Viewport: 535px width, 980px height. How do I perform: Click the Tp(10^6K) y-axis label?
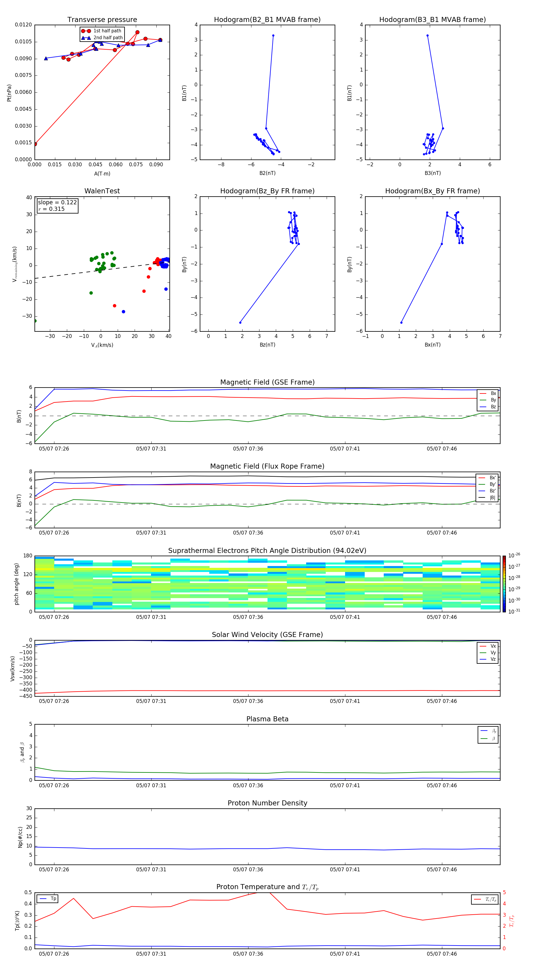pyautogui.click(x=17, y=921)
